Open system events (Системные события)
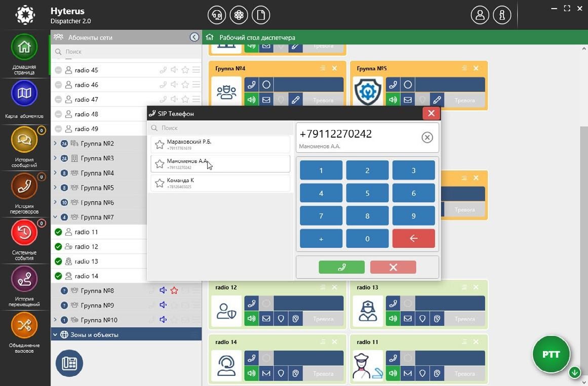Screen dimensions: 588x386 pyautogui.click(x=24, y=233)
